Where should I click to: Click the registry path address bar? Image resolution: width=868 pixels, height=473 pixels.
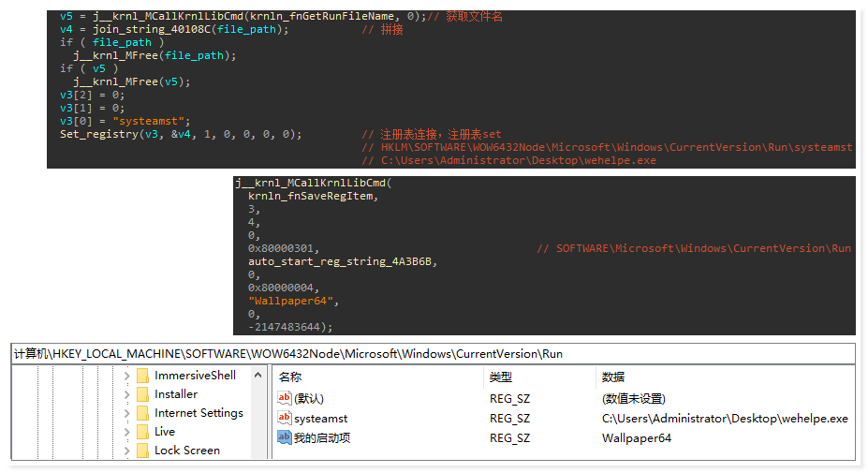(x=433, y=354)
